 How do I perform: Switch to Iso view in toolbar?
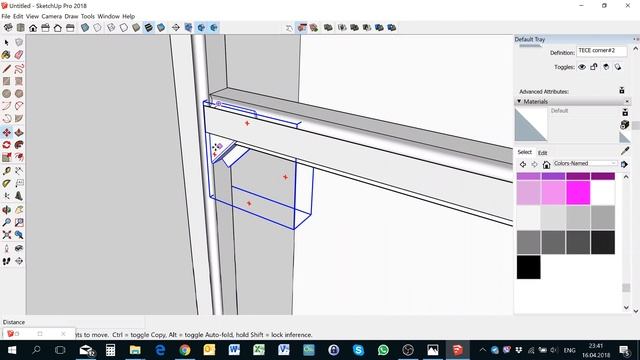(8, 28)
